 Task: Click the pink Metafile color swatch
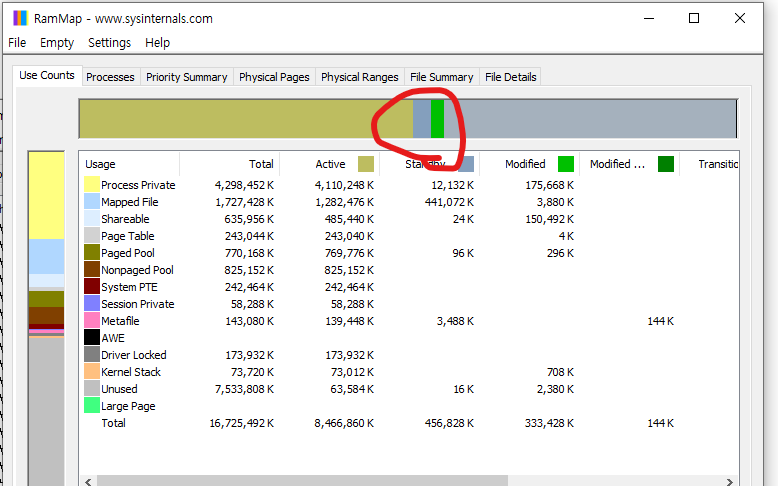point(92,321)
